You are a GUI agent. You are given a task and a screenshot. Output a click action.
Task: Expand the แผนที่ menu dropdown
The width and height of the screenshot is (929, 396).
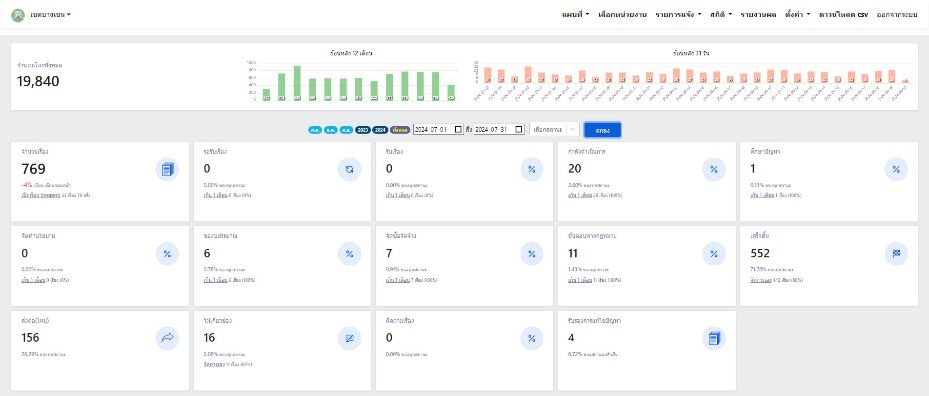point(575,14)
